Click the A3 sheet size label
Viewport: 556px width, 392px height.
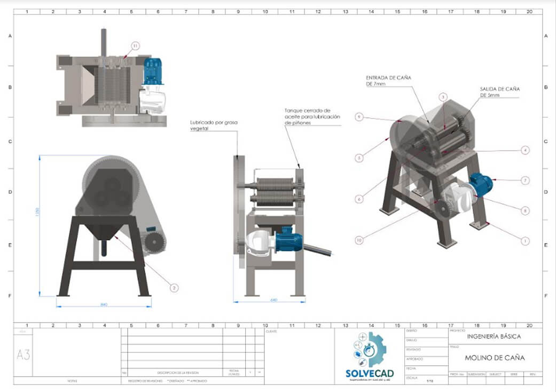(x=24, y=355)
